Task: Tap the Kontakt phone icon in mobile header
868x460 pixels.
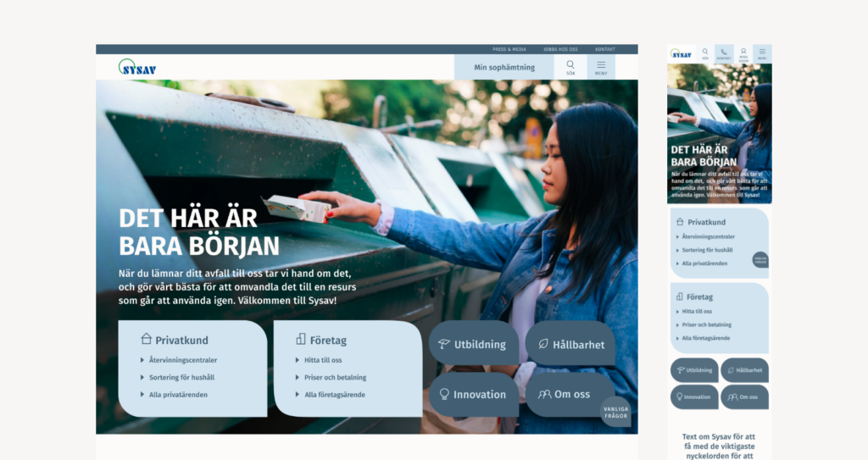Action: coord(724,53)
